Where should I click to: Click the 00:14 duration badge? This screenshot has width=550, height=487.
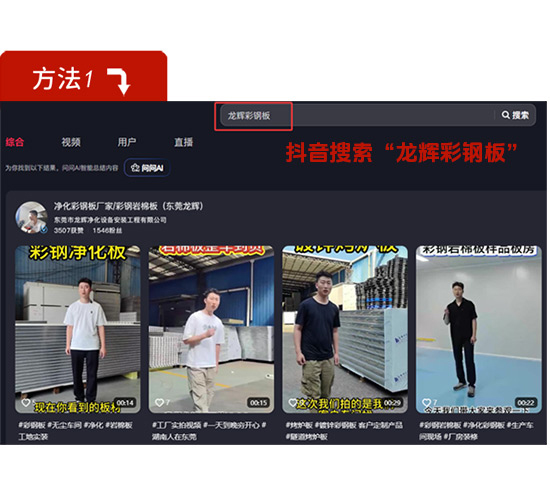(125, 403)
